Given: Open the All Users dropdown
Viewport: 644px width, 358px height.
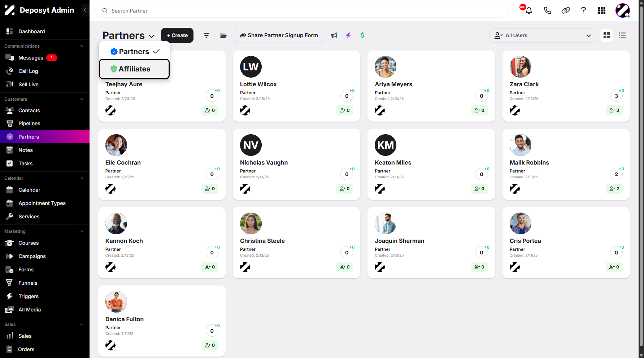Looking at the screenshot, I should click(543, 35).
